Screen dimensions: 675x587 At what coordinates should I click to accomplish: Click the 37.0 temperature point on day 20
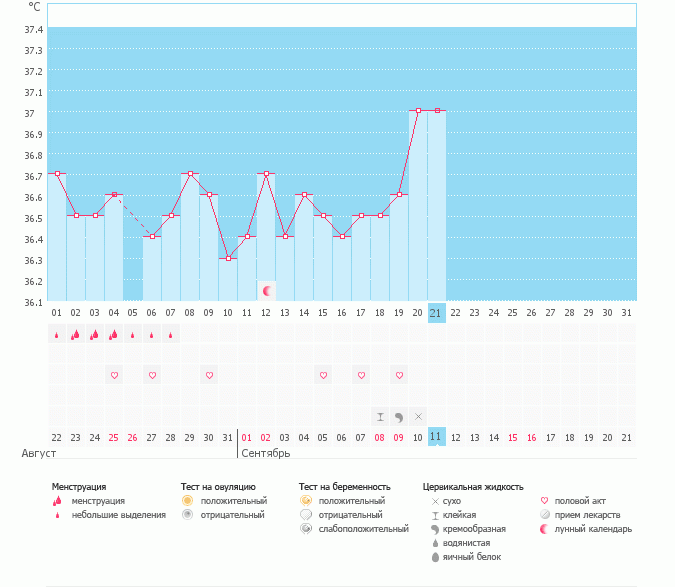tap(418, 111)
